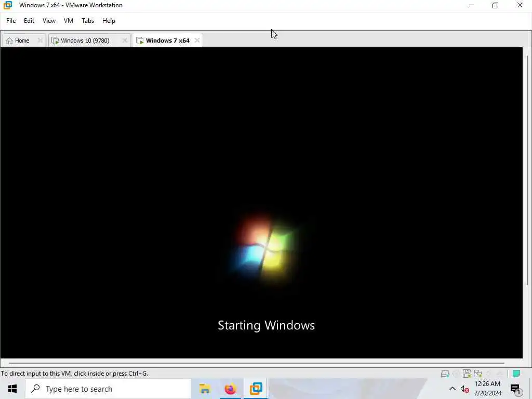Click the network adapter status icon

(478, 374)
